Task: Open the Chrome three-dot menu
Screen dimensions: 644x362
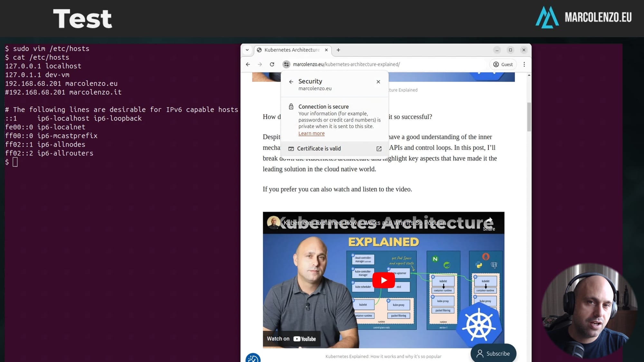Action: (524, 64)
